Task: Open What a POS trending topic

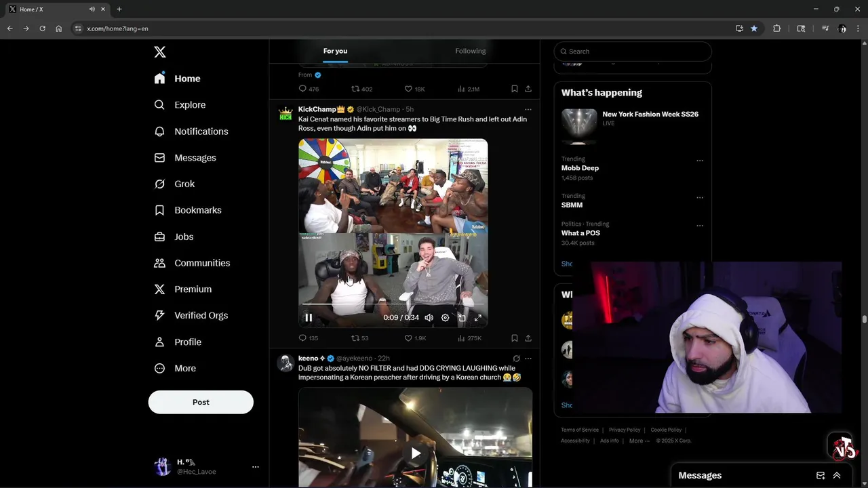Action: [x=580, y=233]
